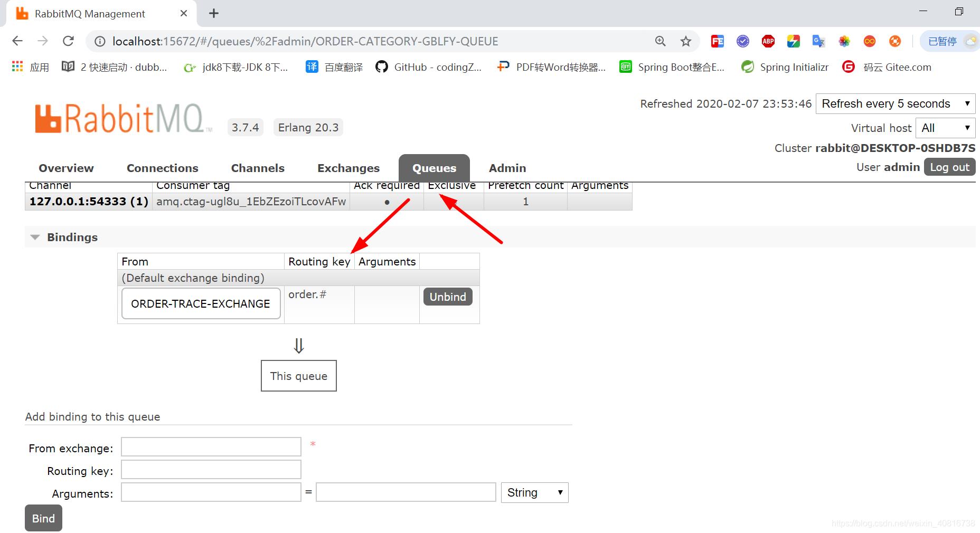The height and width of the screenshot is (533, 980).
Task: Focus the From exchange input field
Action: (211, 446)
